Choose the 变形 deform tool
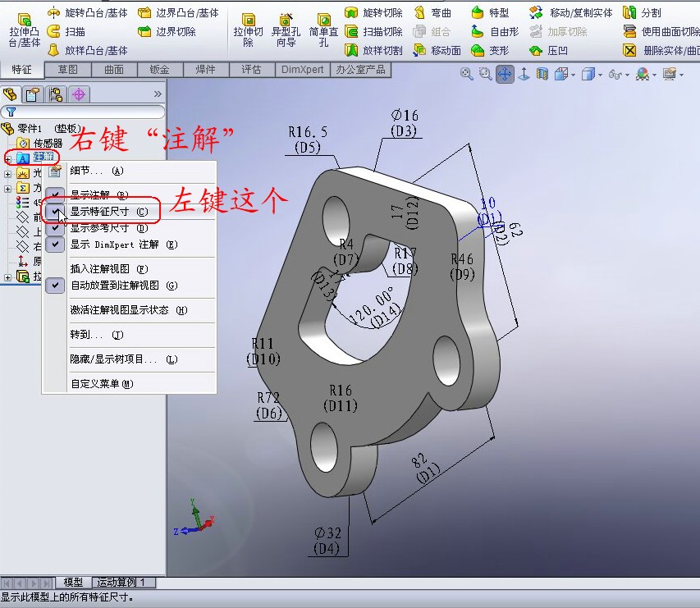700x608 pixels. point(490,50)
